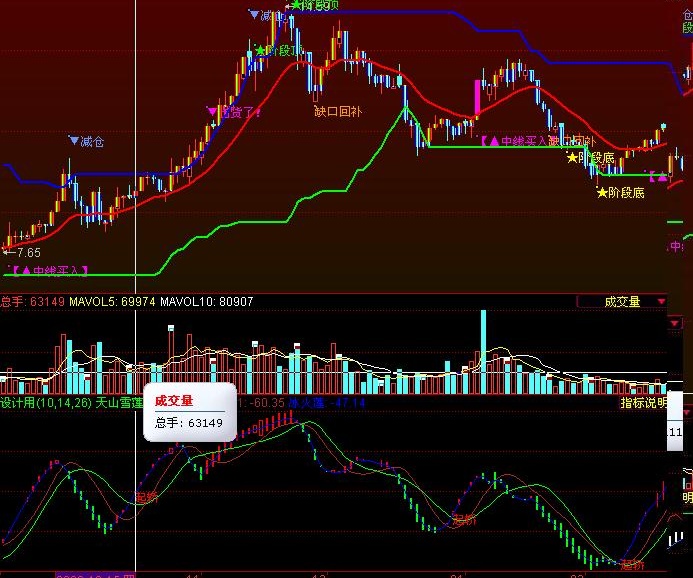
Task: Click the MAVOL5: 69974 value
Action: [x=112, y=302]
